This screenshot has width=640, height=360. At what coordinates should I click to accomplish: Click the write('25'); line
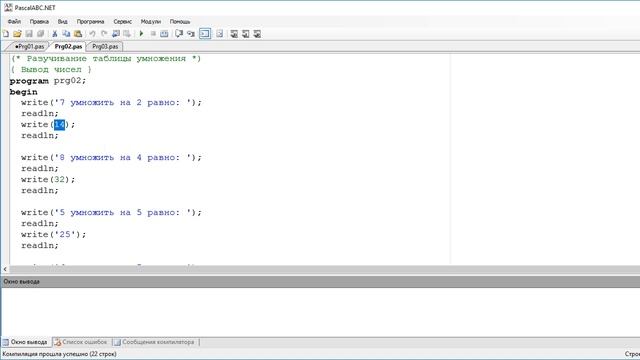[53, 235]
